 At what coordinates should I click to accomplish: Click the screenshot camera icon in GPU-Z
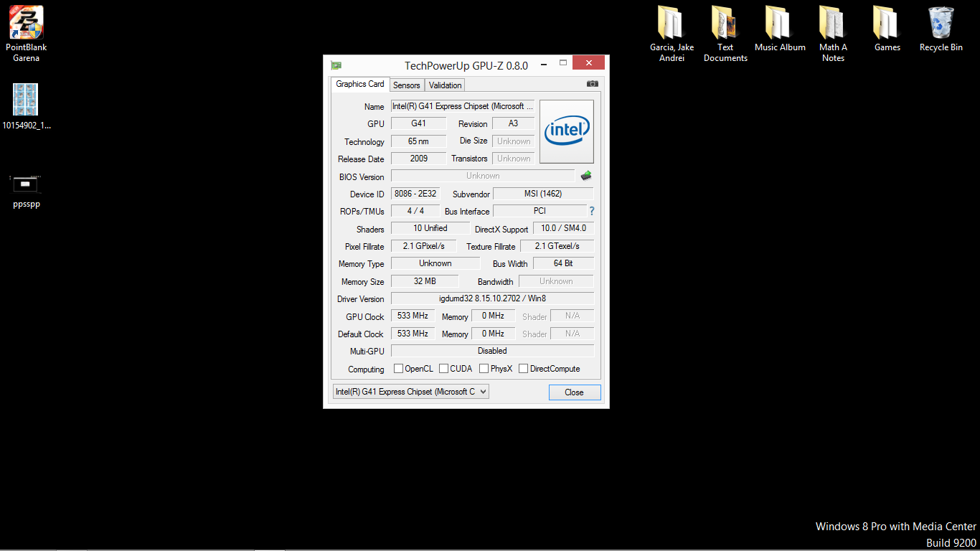click(x=592, y=84)
